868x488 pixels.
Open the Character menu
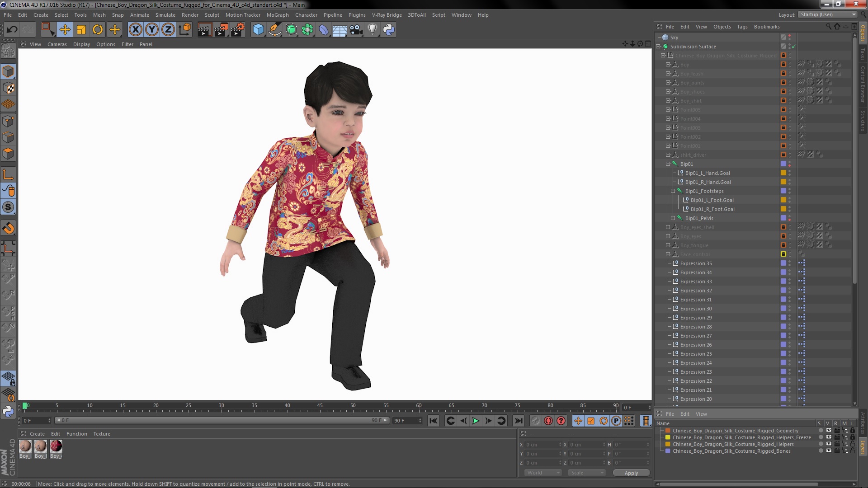click(x=306, y=15)
